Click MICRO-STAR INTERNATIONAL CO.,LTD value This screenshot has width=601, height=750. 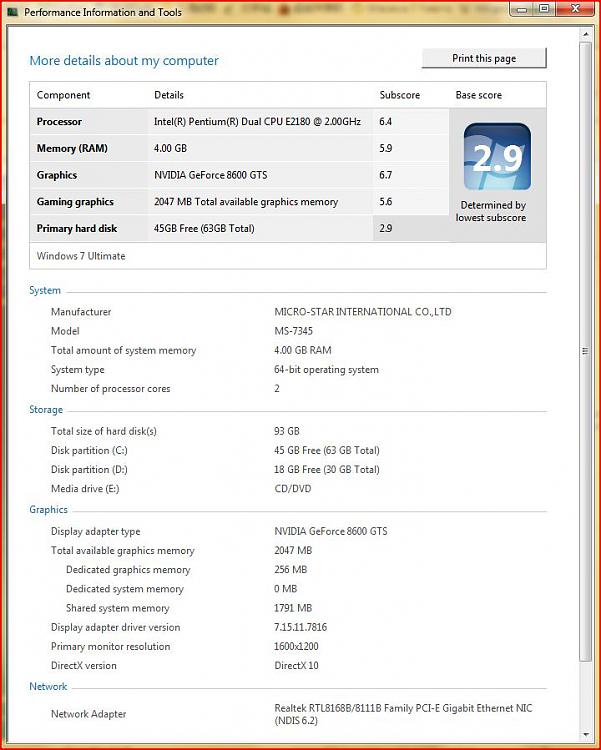tap(363, 312)
